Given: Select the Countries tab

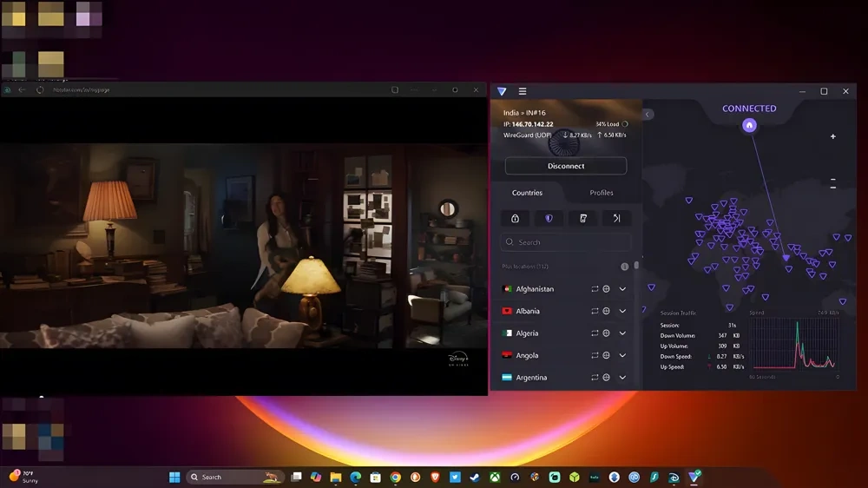Looking at the screenshot, I should pos(527,193).
